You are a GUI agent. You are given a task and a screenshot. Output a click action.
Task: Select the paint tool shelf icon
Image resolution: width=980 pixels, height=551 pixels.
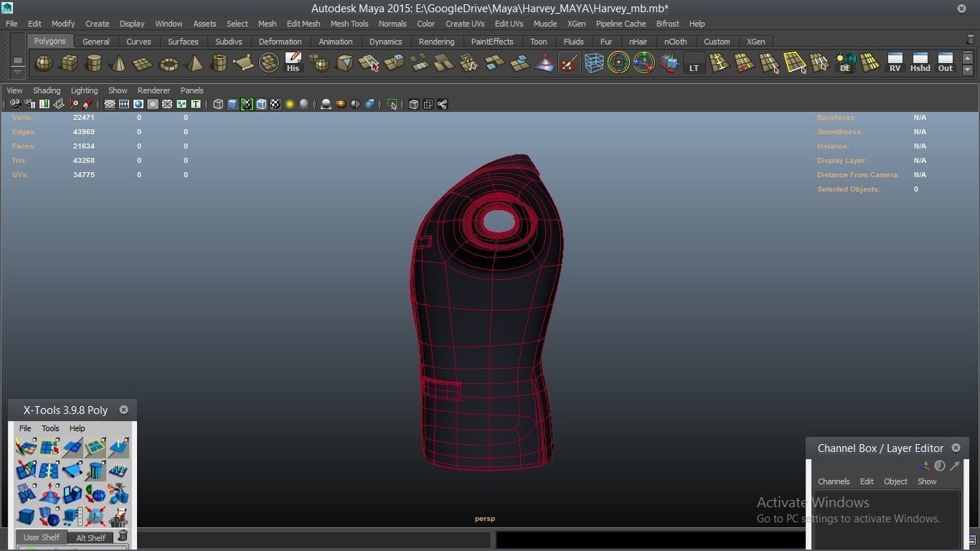click(569, 63)
